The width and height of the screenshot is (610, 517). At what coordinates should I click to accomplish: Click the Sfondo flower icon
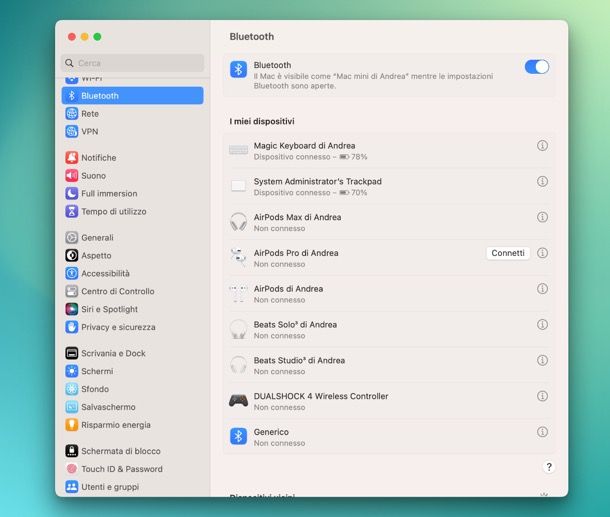[x=72, y=389]
